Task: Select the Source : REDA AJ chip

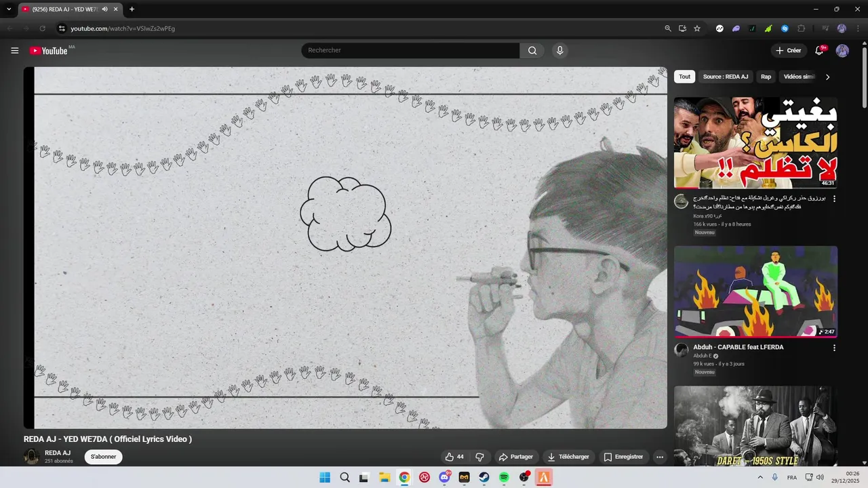Action: pos(726,77)
